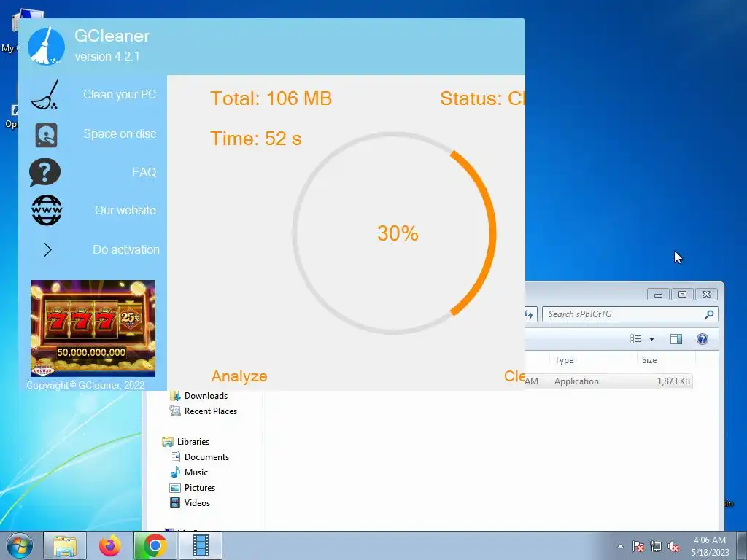
Task: Click the circular 30% progress indicator
Action: (x=394, y=233)
